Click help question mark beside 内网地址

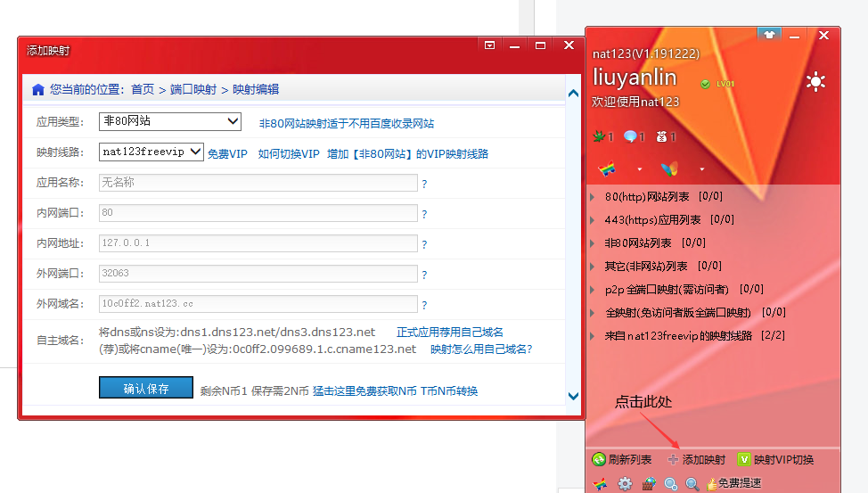tap(424, 244)
